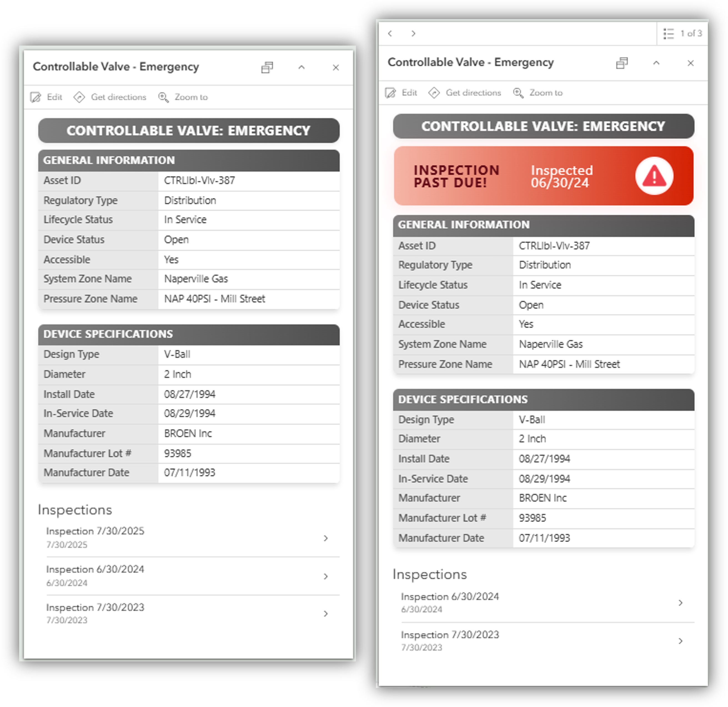Click 'Distribution' value in the left popup
The image size is (728, 707).
(190, 200)
